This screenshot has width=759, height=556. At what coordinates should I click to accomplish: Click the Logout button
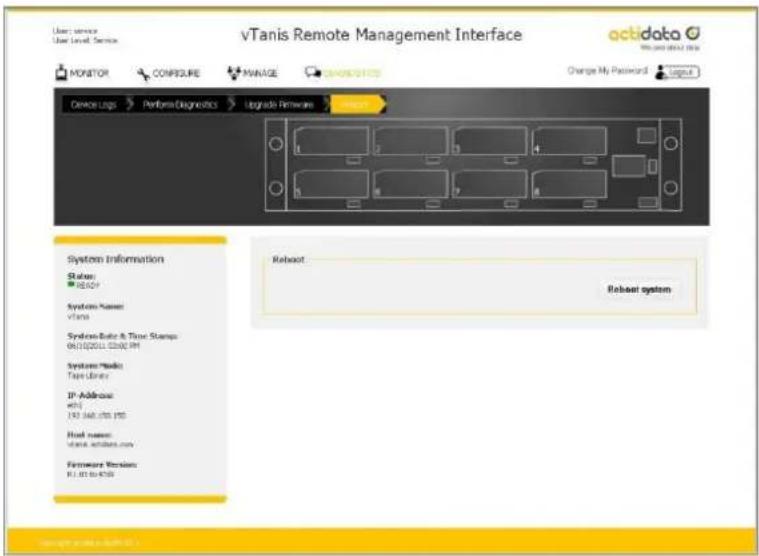click(683, 72)
